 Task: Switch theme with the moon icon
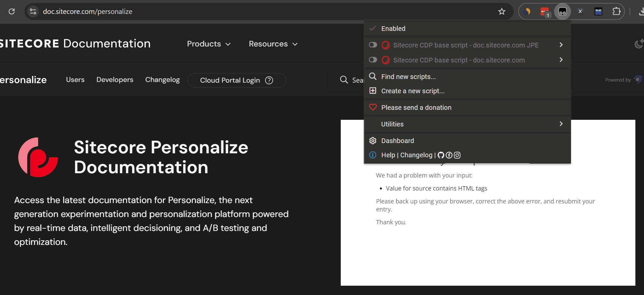(639, 43)
